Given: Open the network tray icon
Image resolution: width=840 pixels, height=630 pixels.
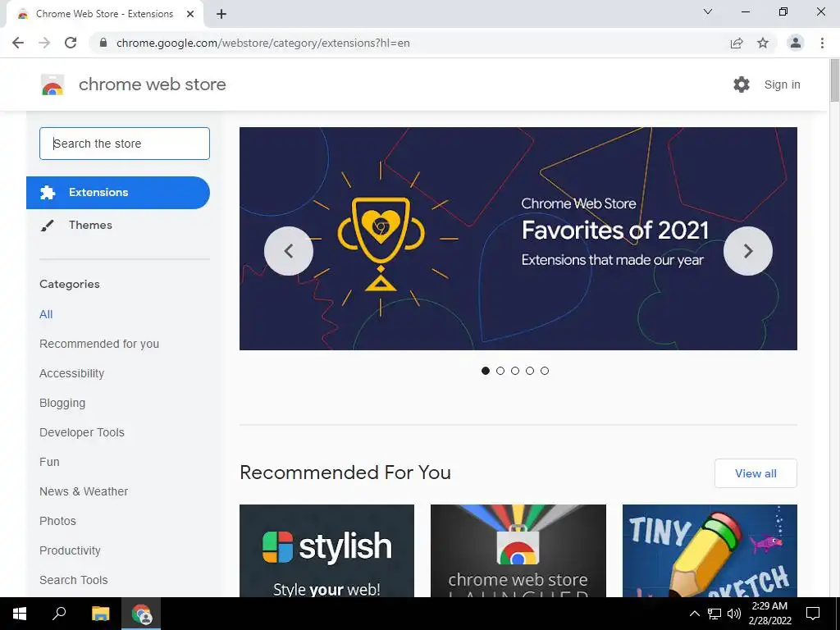Looking at the screenshot, I should point(714,614).
